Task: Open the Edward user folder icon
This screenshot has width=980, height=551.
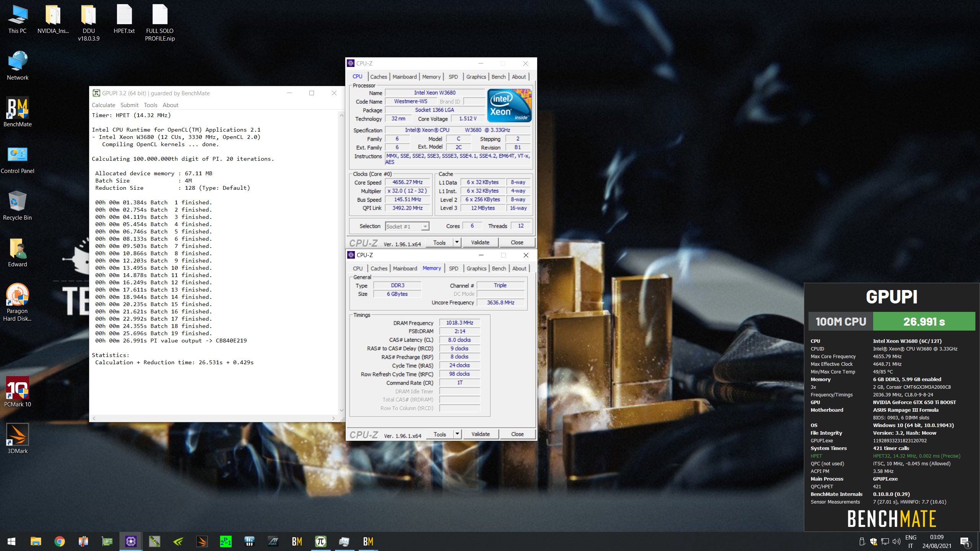Action: tap(18, 253)
